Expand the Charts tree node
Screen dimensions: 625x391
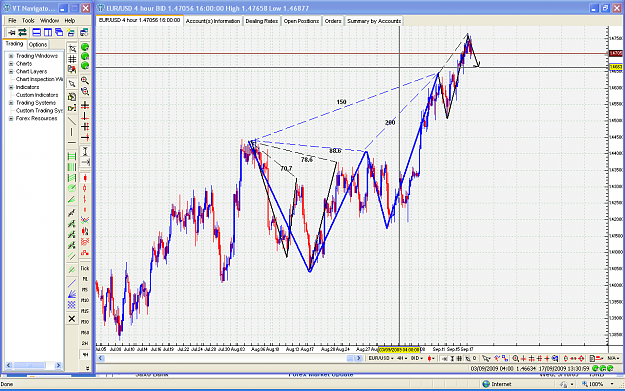coord(11,64)
